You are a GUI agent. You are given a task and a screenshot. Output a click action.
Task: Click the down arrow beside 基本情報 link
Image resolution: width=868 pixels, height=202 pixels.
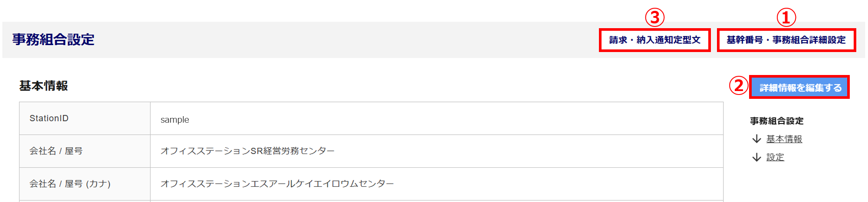click(756, 139)
